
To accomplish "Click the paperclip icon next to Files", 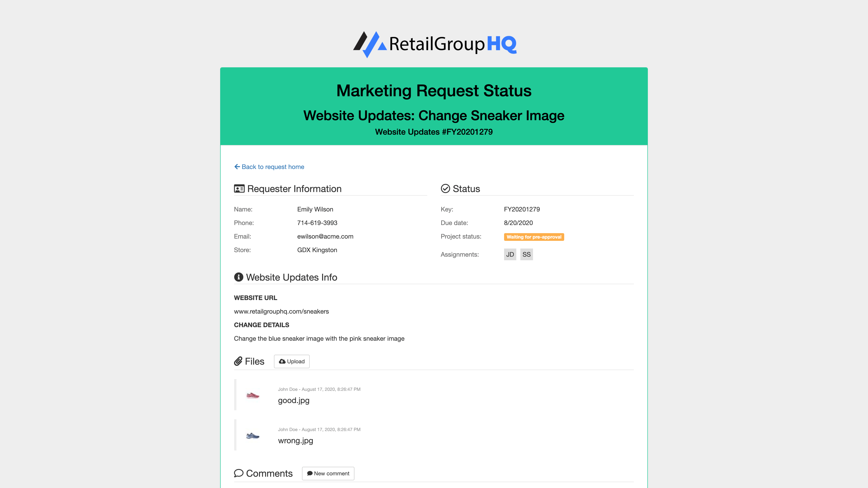I will 239,361.
